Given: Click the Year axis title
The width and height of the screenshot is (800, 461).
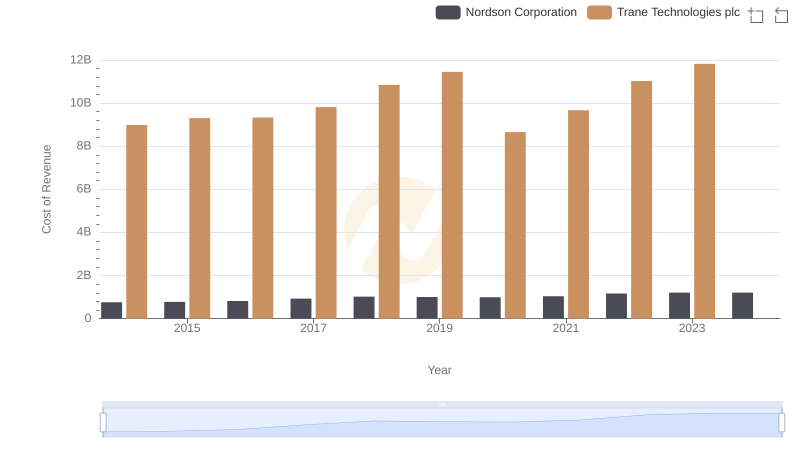Looking at the screenshot, I should pyautogui.click(x=440, y=370).
